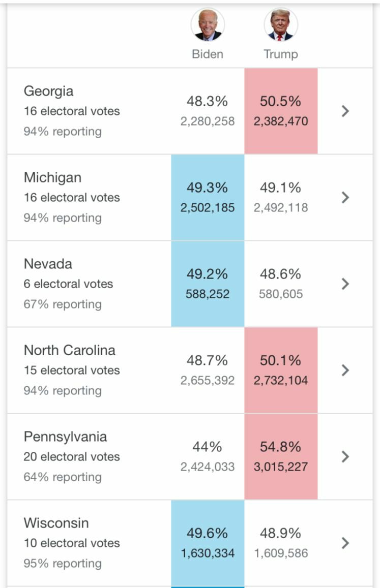Click the photo avatar above the Biden label

(x=208, y=25)
